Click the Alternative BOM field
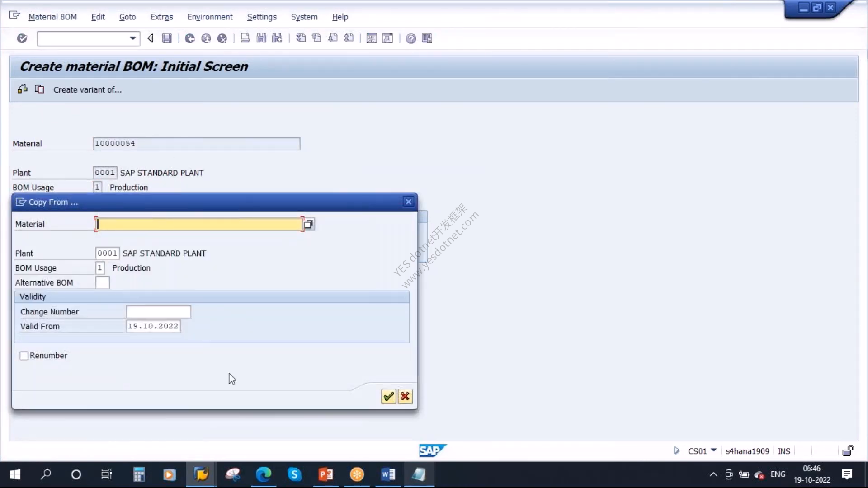 (102, 282)
